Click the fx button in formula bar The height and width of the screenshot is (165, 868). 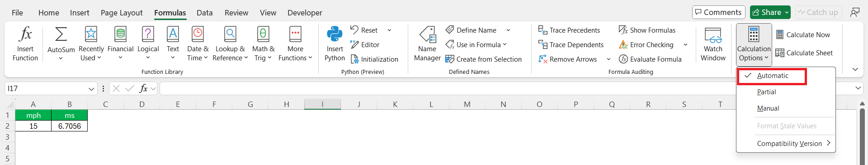143,88
